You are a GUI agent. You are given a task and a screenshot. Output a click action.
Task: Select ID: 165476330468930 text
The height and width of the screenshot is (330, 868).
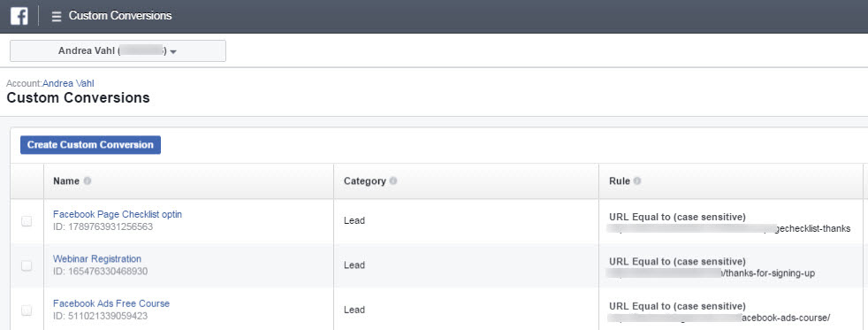coord(100,272)
